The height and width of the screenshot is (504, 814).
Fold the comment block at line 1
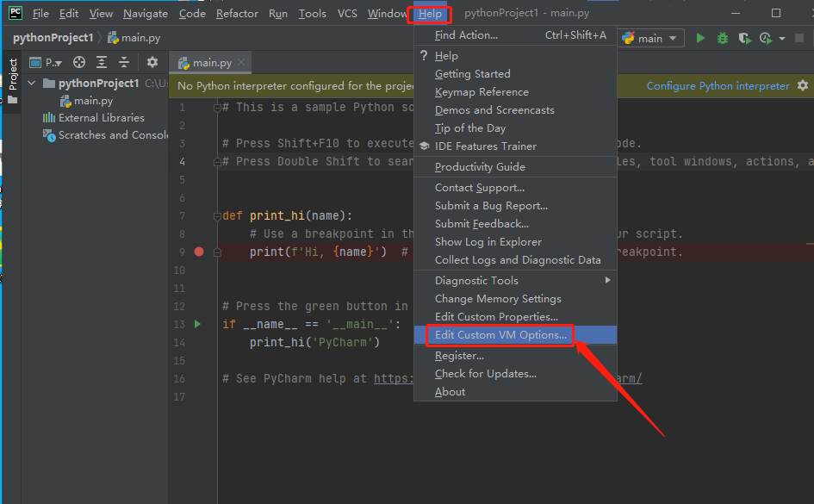217,108
